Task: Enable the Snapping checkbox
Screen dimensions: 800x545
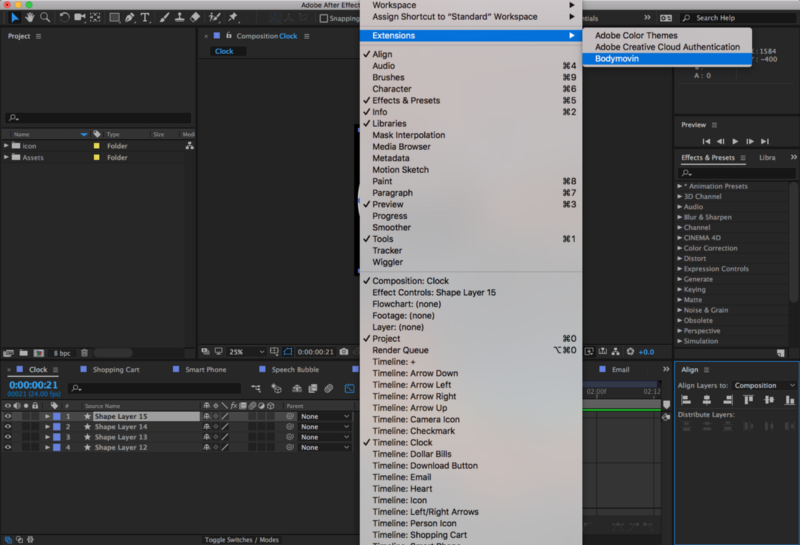Action: point(323,18)
